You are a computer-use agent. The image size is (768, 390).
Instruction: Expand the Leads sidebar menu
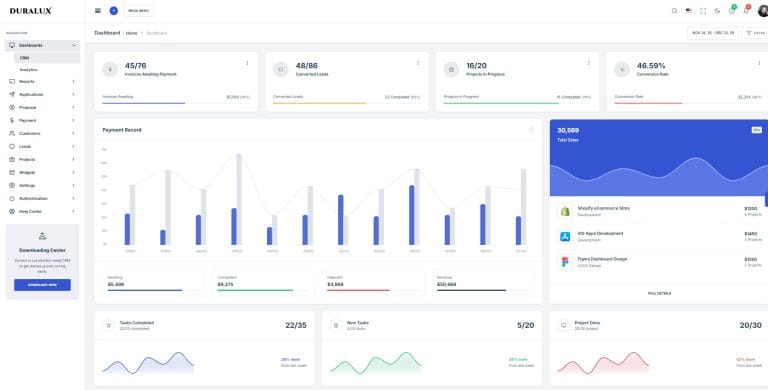(42, 146)
